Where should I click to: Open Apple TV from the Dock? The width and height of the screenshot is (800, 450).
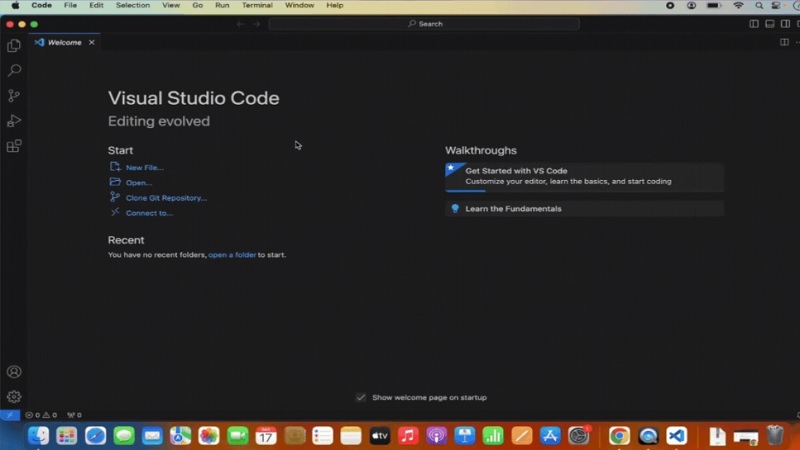pyautogui.click(x=379, y=436)
